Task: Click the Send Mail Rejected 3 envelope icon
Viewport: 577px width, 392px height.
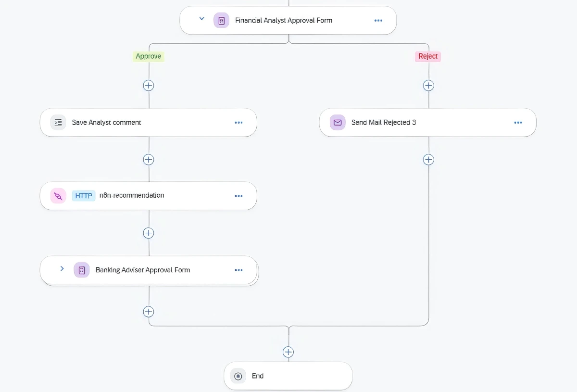Action: (338, 122)
